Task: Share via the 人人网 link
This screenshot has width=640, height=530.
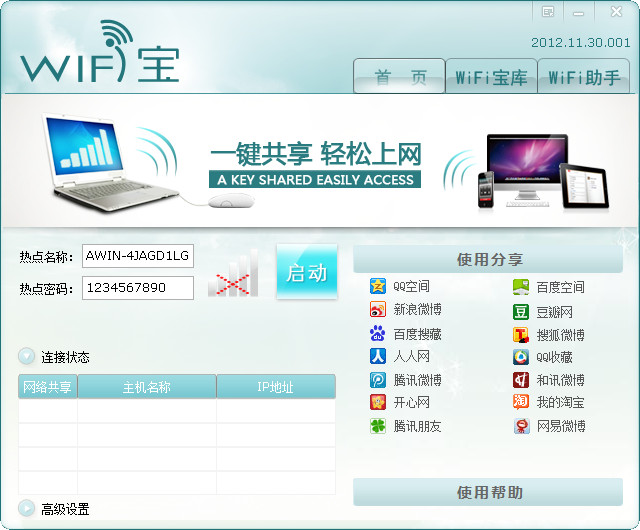Action: [x=411, y=356]
